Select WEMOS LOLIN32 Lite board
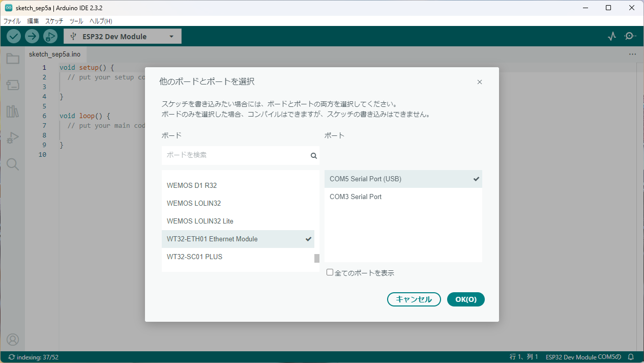 238,221
